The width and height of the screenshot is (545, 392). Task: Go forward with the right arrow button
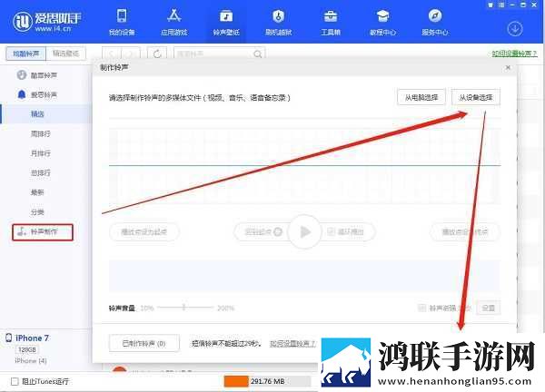pos(130,54)
